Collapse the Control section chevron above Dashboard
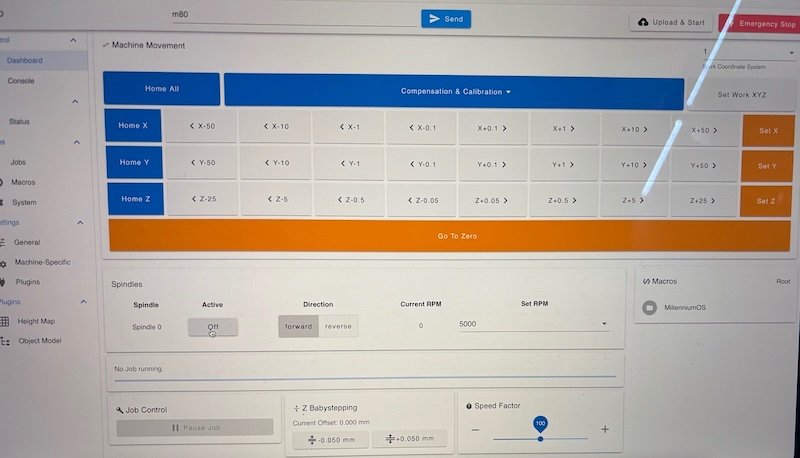The image size is (800, 458). click(73, 40)
